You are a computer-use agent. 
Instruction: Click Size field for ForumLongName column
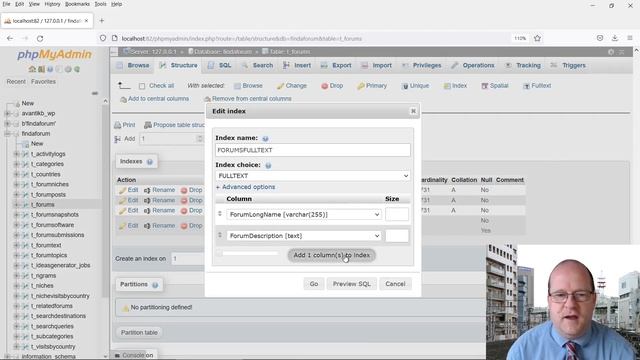click(x=397, y=214)
